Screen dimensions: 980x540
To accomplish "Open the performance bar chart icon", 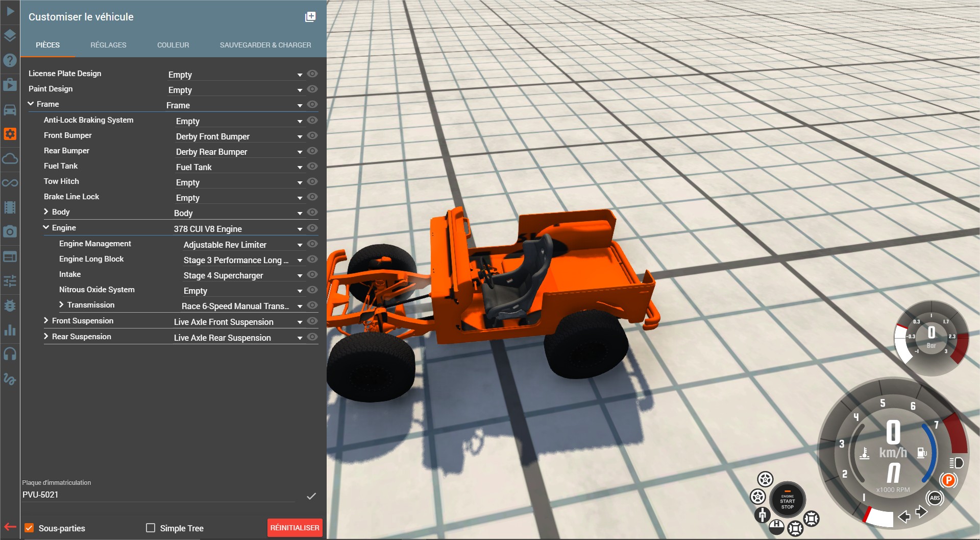I will pos(10,330).
